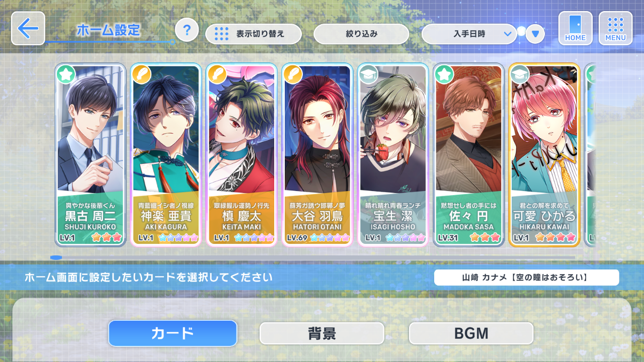The width and height of the screenshot is (644, 362).
Task: Click star badge on Madoka Sasa card
Action: pyautogui.click(x=444, y=74)
